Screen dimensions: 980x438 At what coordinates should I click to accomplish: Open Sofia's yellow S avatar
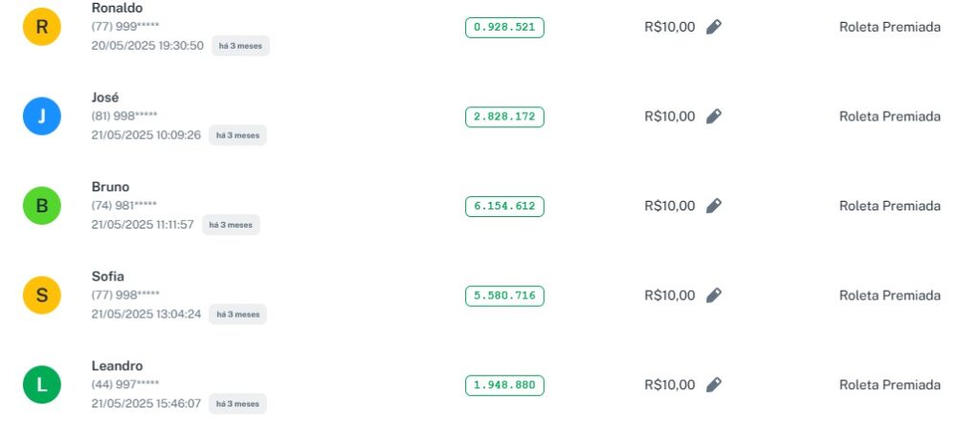pyautogui.click(x=42, y=296)
